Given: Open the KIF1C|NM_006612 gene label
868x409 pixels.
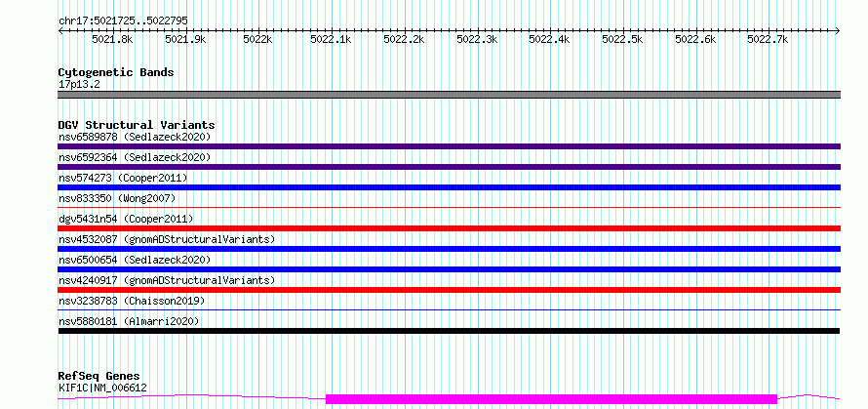Looking at the screenshot, I should click(102, 388).
